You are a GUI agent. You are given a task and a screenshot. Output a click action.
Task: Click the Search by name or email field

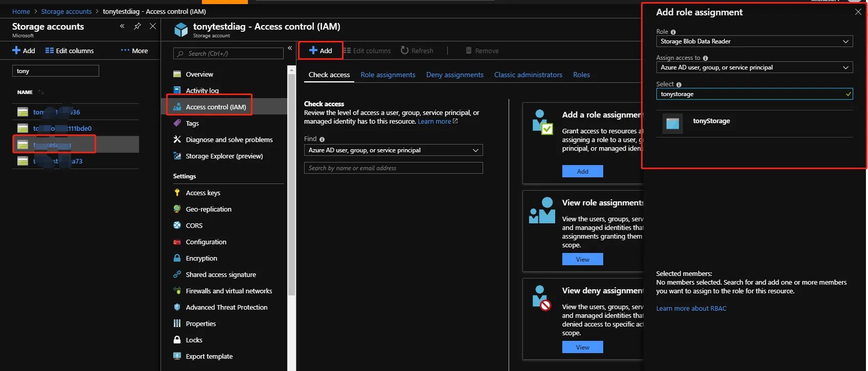coord(394,168)
